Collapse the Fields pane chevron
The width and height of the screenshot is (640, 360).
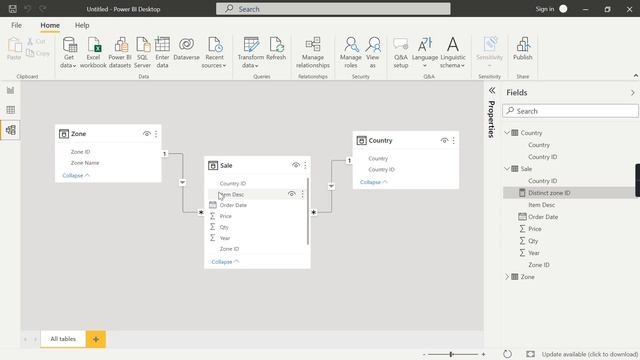coord(633,93)
